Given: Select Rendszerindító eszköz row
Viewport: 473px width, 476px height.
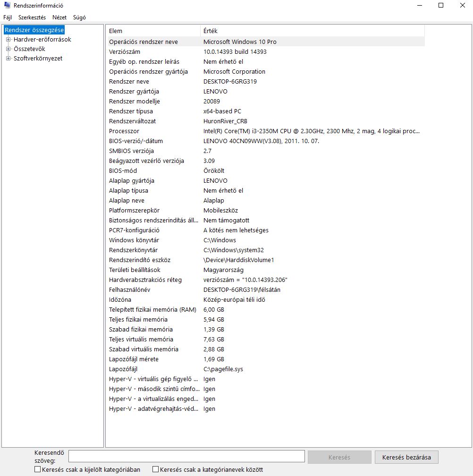Looking at the screenshot, I should 266,260.
